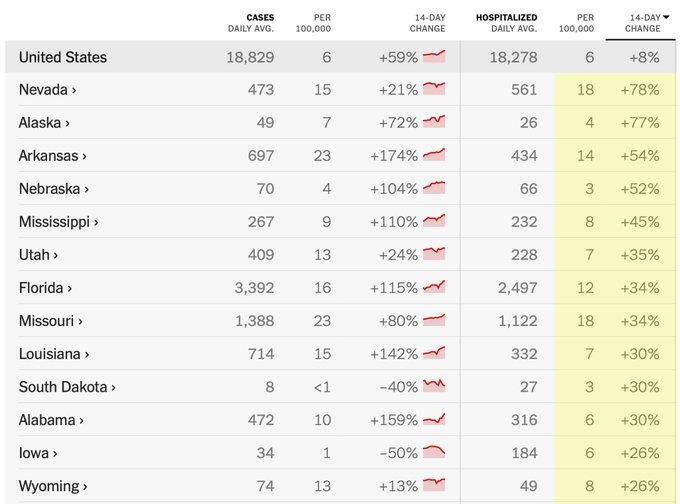Open the Missouri state link
The image size is (680, 504).
tap(50, 321)
